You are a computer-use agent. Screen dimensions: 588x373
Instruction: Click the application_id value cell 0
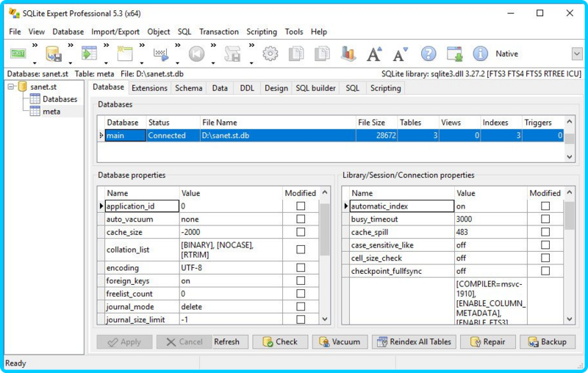point(231,206)
